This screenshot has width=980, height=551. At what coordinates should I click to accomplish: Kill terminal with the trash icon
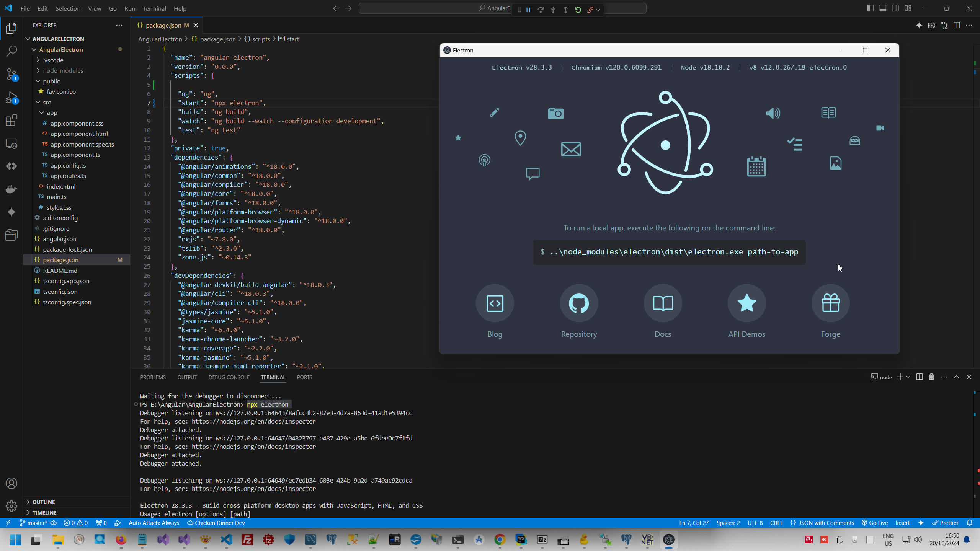coord(931,377)
